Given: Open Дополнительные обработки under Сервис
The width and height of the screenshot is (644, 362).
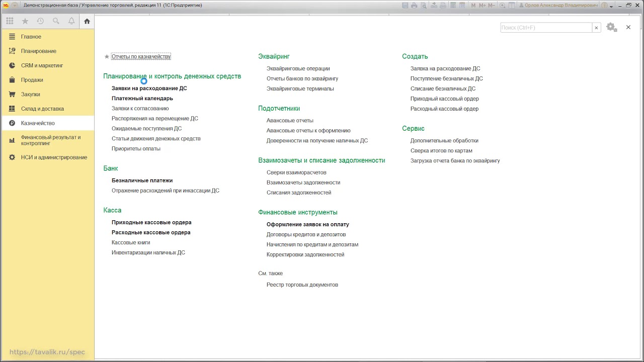Looking at the screenshot, I should (x=444, y=141).
